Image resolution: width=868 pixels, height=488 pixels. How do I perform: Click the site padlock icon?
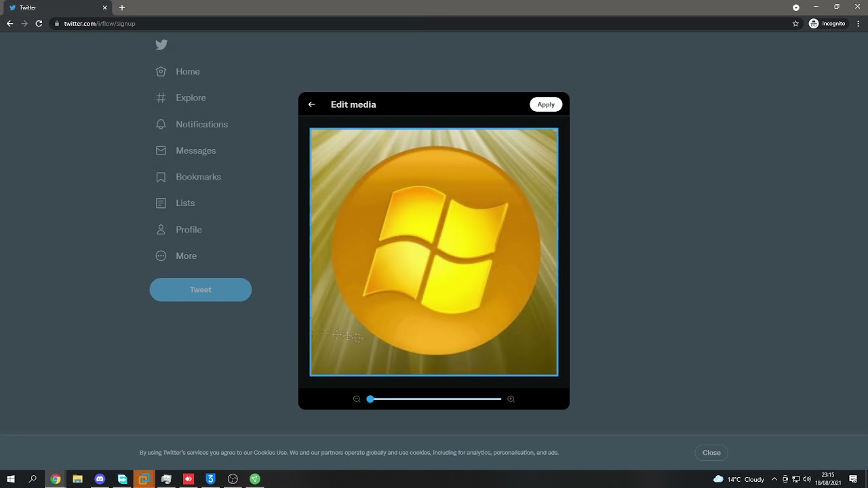tap(57, 24)
